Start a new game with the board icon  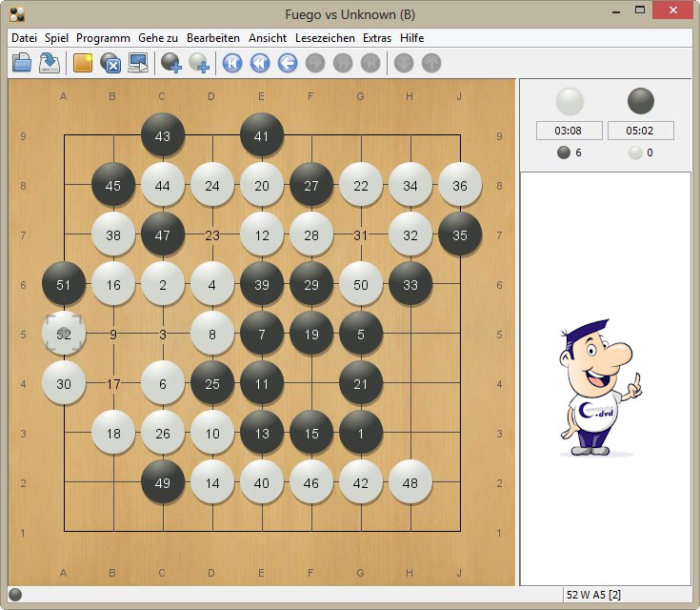click(83, 63)
